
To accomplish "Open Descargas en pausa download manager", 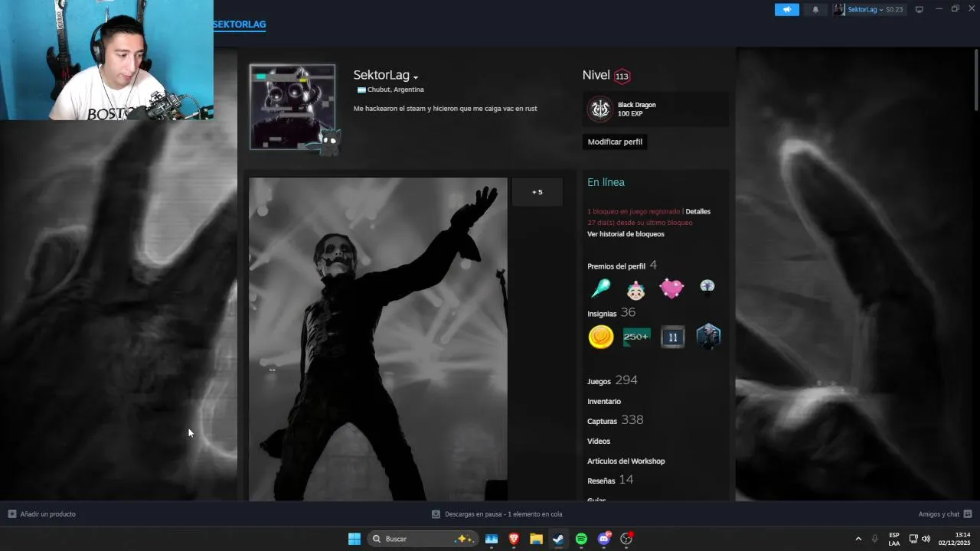I will click(x=503, y=514).
